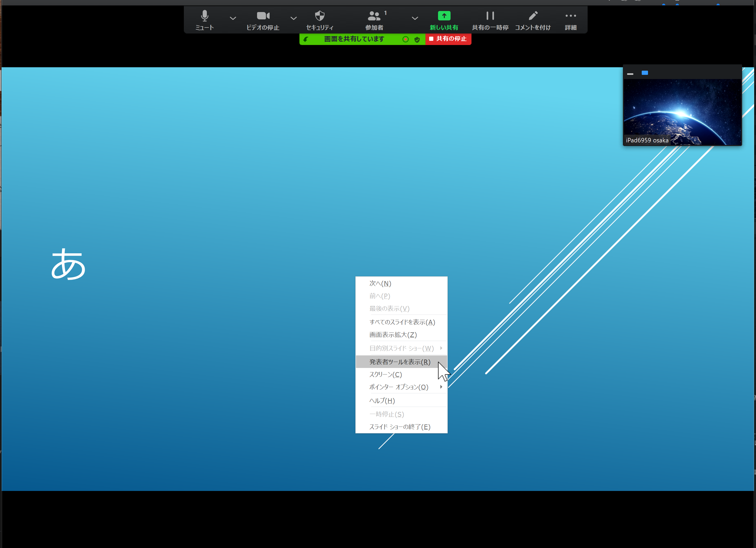Open the annotation pencil tool
This screenshot has height=548, width=756.
(533, 20)
